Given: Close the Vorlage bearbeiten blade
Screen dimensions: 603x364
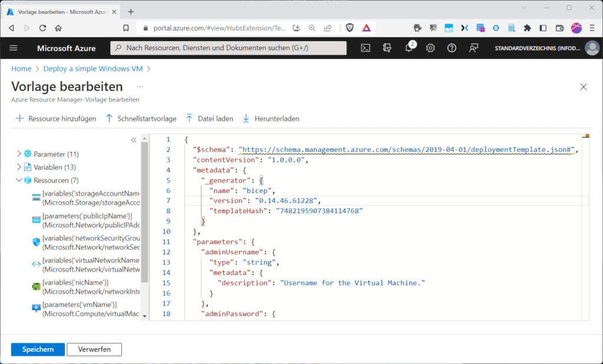Looking at the screenshot, I should coord(584,87).
